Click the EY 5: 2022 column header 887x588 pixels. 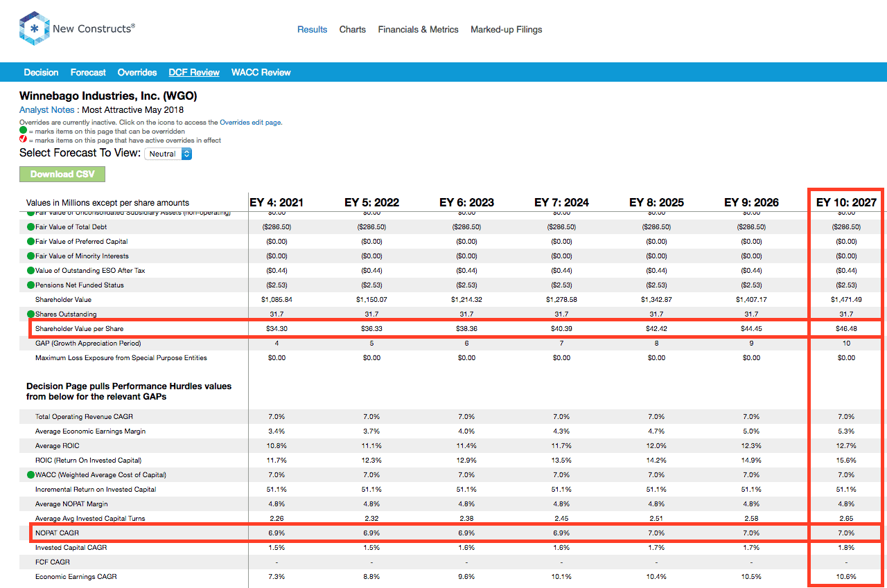(371, 202)
